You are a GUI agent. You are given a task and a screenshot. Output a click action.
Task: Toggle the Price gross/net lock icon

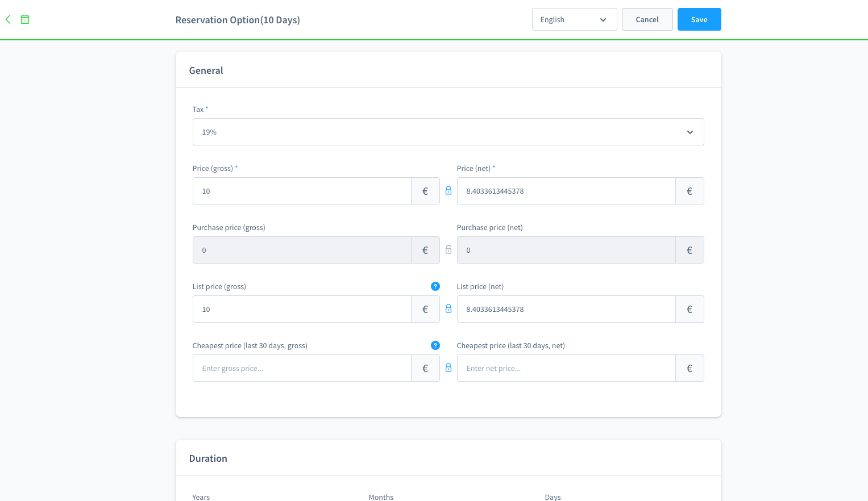(x=448, y=191)
